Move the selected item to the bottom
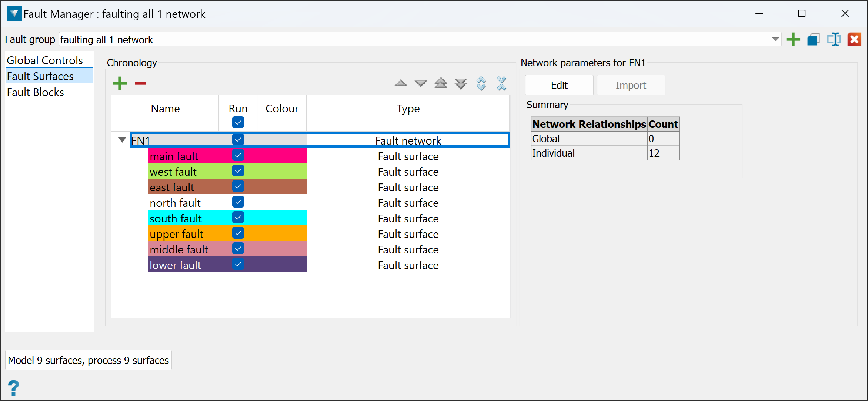The image size is (868, 401). click(x=461, y=83)
